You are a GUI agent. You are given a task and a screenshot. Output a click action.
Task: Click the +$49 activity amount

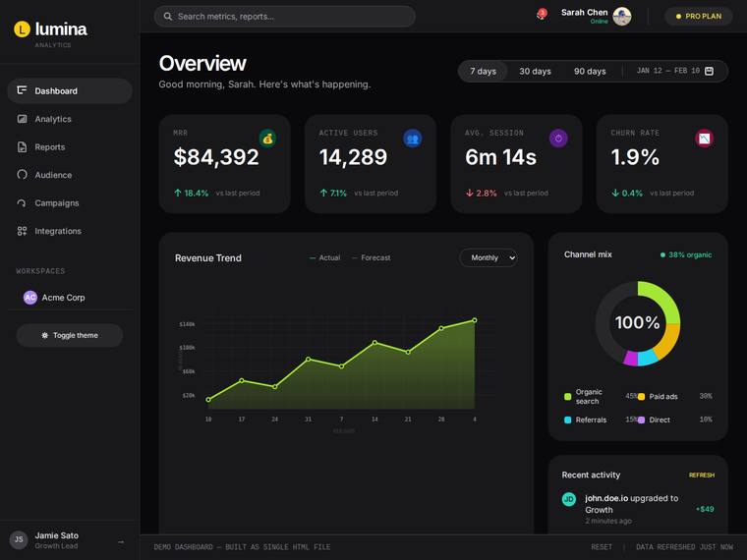(x=705, y=509)
